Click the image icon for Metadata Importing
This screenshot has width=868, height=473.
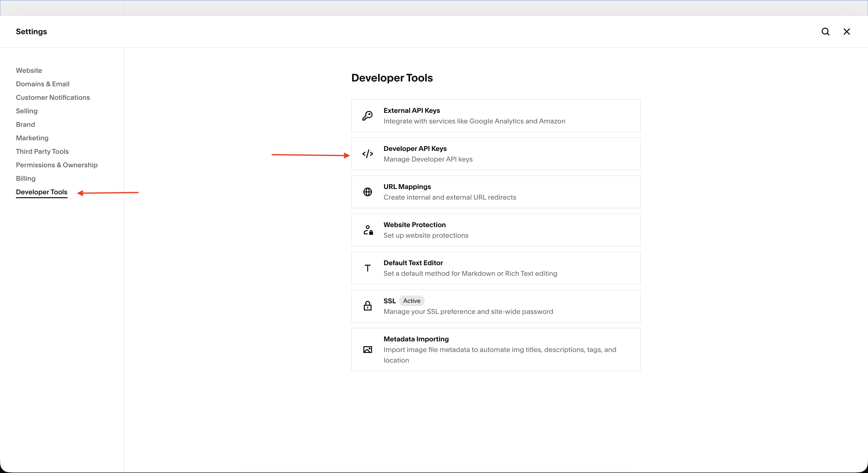tap(367, 349)
